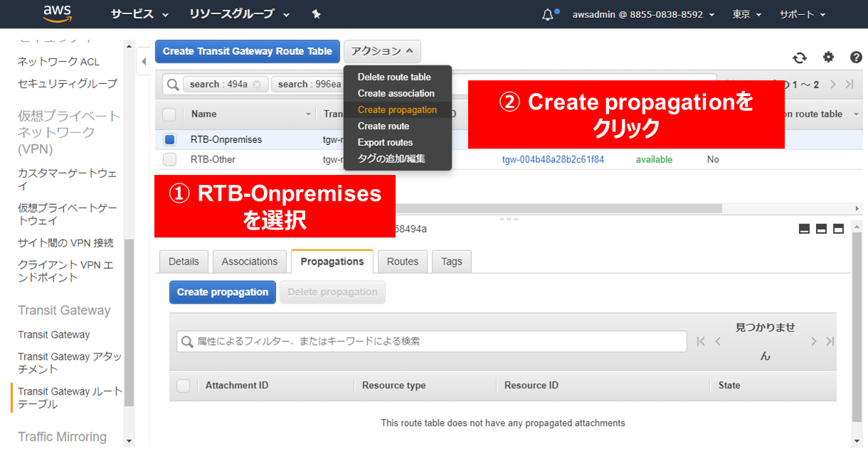Open the tgw-004b48a28b2c61f84 link
This screenshot has width=868, height=453.
(553, 159)
